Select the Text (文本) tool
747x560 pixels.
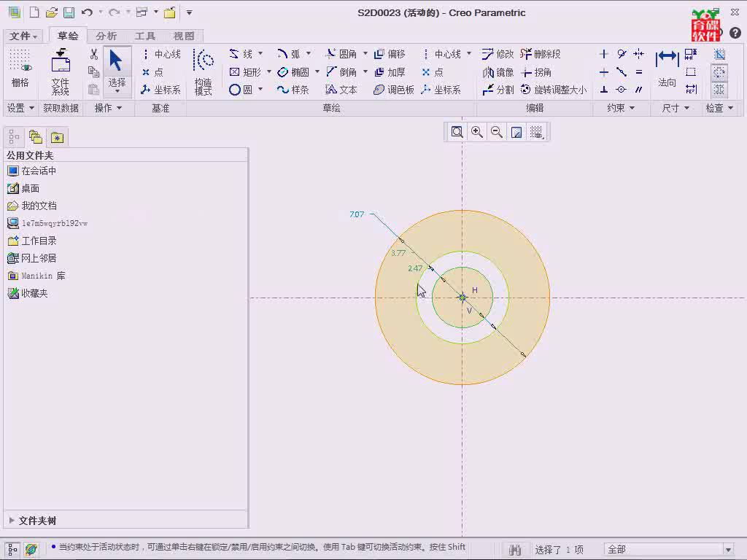coord(341,90)
